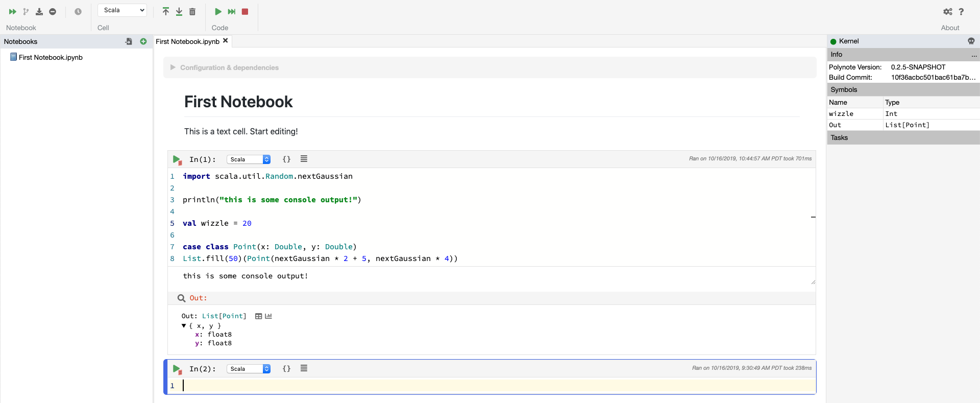
Task: Toggle output visibility lines icon on cell In(2)
Action: click(304, 368)
